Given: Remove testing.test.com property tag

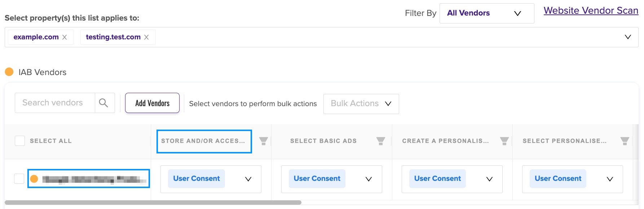Looking at the screenshot, I should (146, 37).
